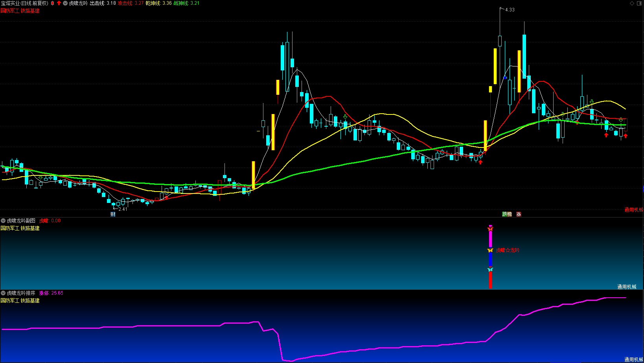This screenshot has height=363, width=644.
Task: Click the 出击线: 3.18 value
Action: click(x=103, y=3)
